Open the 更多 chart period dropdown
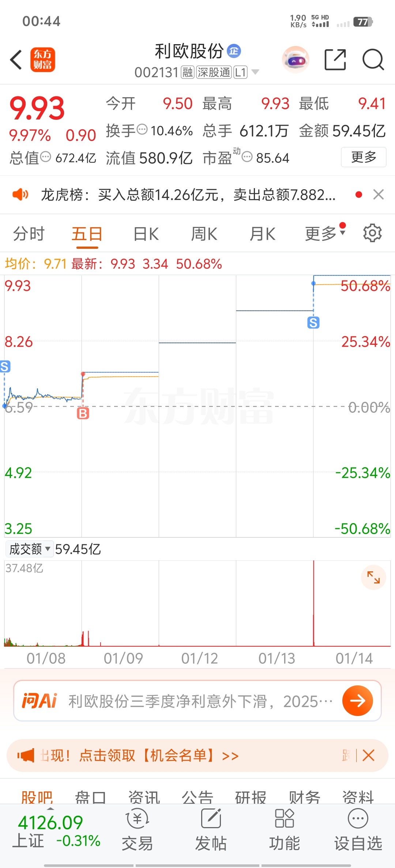 click(x=325, y=234)
